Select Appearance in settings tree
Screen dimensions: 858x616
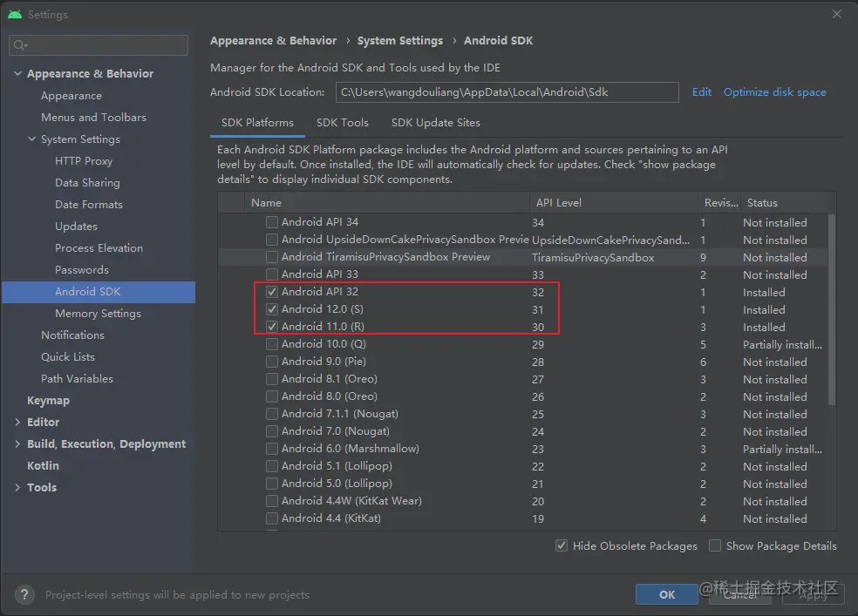[71, 96]
